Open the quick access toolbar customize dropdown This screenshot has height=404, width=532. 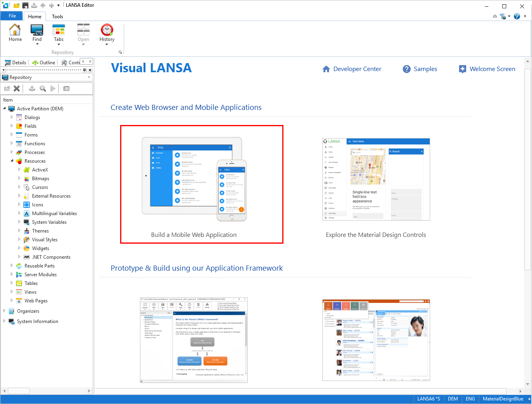pos(59,5)
